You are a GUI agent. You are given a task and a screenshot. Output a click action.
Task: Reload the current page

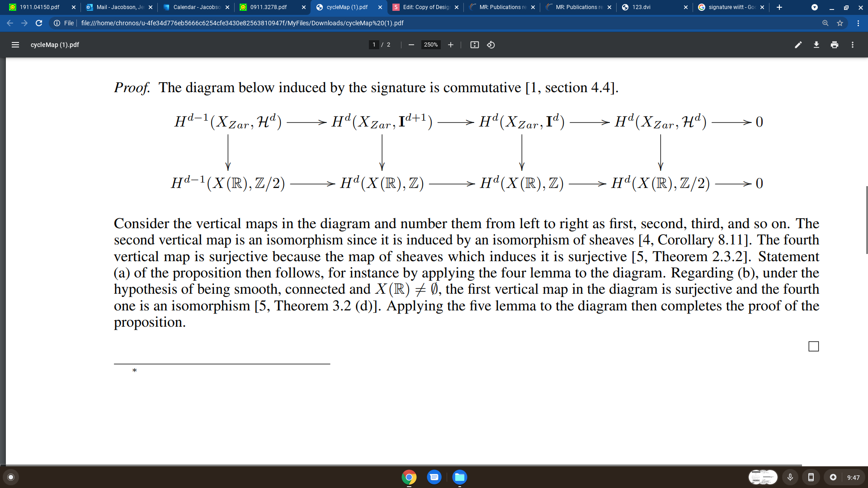39,23
